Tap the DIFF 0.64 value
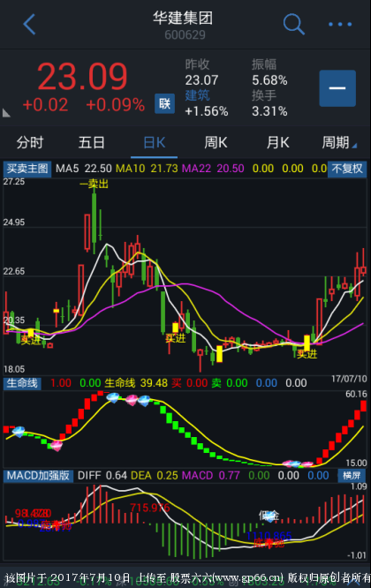This screenshot has width=371, height=588. click(x=102, y=476)
